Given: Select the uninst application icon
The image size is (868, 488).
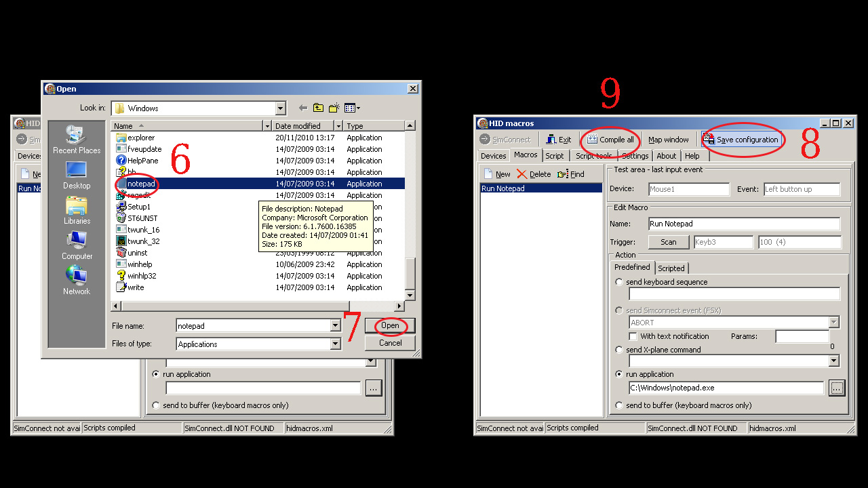Looking at the screenshot, I should pyautogui.click(x=121, y=253).
